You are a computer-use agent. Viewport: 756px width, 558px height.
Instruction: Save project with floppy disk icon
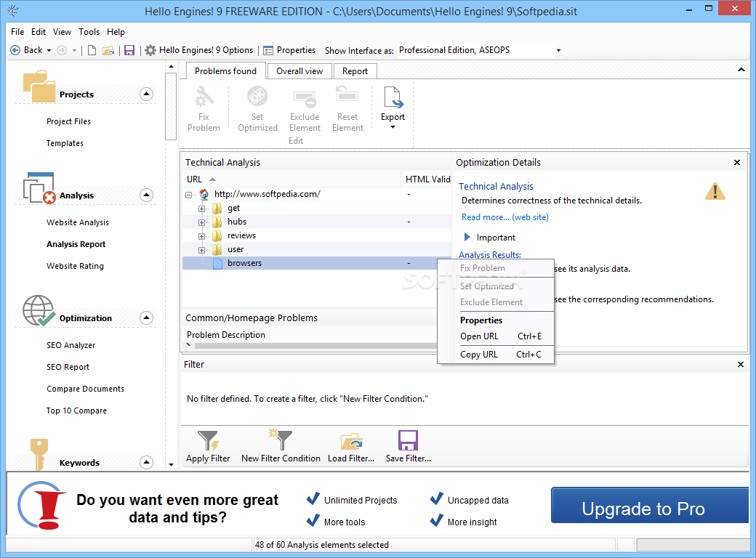tap(129, 50)
